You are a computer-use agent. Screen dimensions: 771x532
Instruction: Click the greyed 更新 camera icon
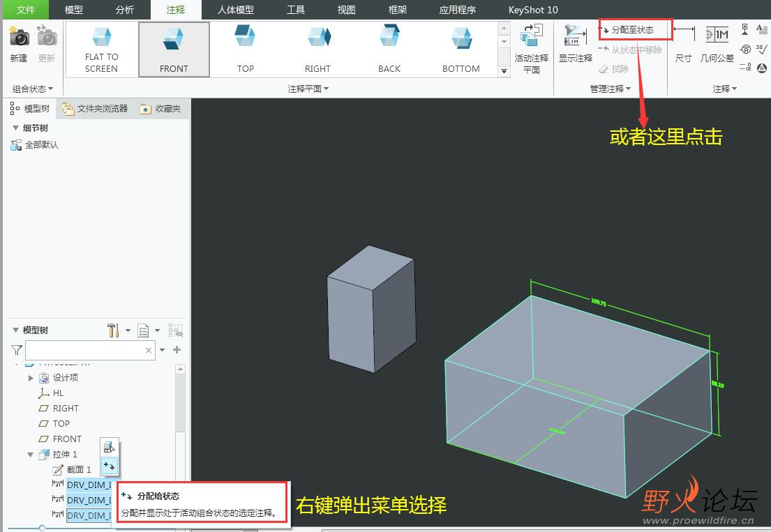click(x=47, y=36)
